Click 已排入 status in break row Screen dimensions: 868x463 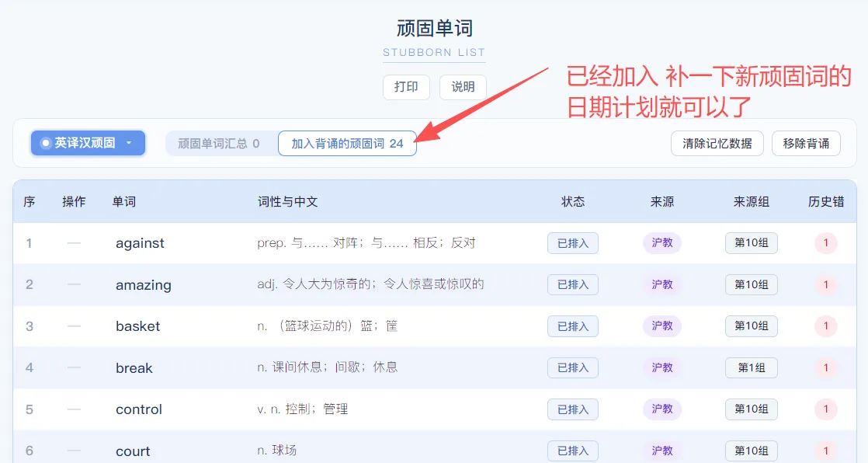573,367
